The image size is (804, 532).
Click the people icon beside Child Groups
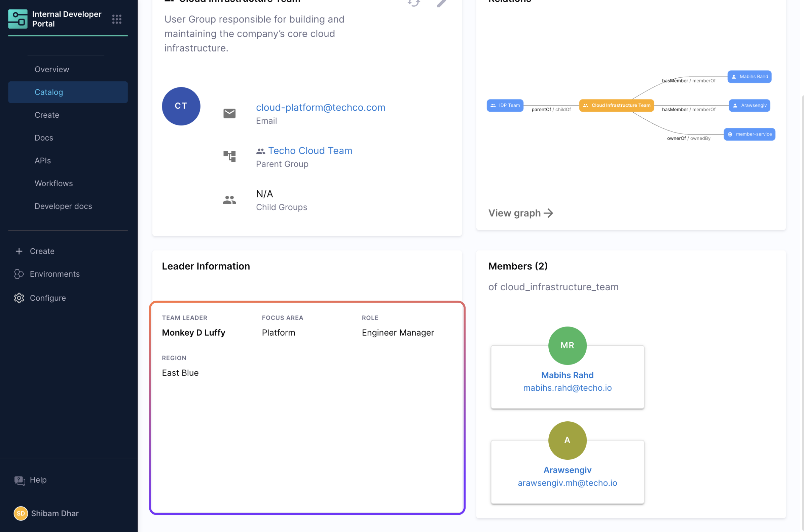point(229,199)
